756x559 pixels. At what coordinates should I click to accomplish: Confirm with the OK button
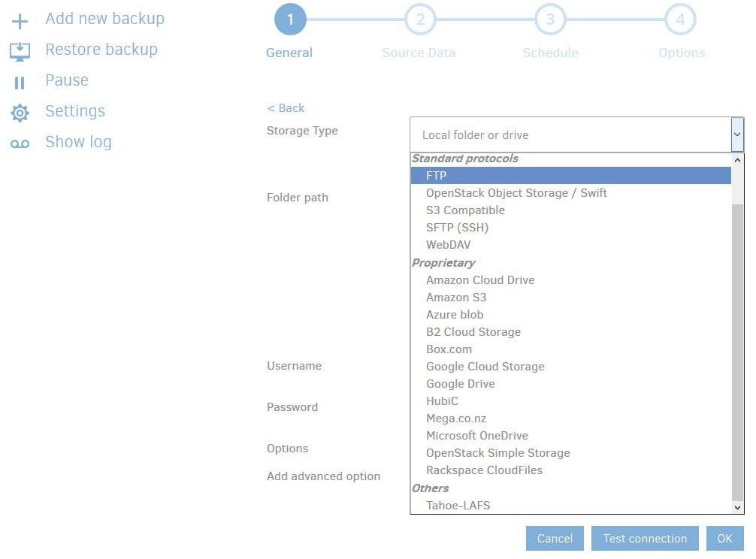point(724,539)
